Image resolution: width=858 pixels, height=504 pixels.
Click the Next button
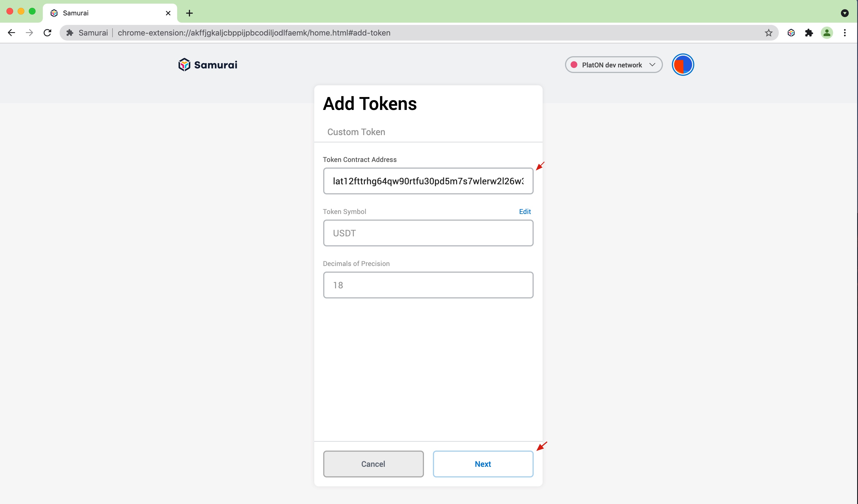coord(483,464)
